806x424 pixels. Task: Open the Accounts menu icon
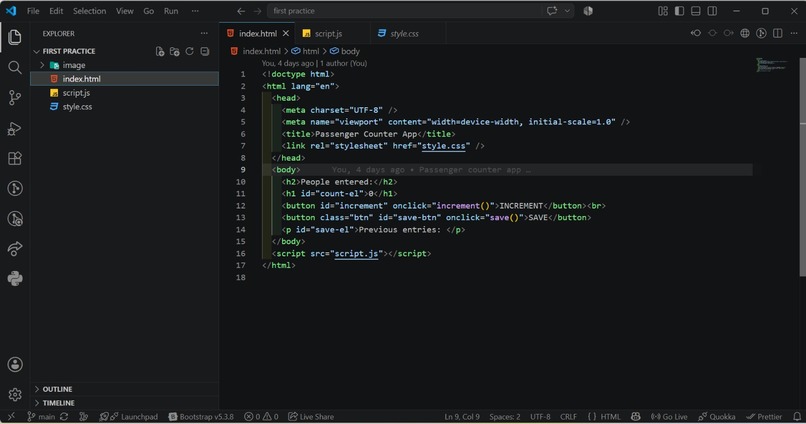click(15, 364)
